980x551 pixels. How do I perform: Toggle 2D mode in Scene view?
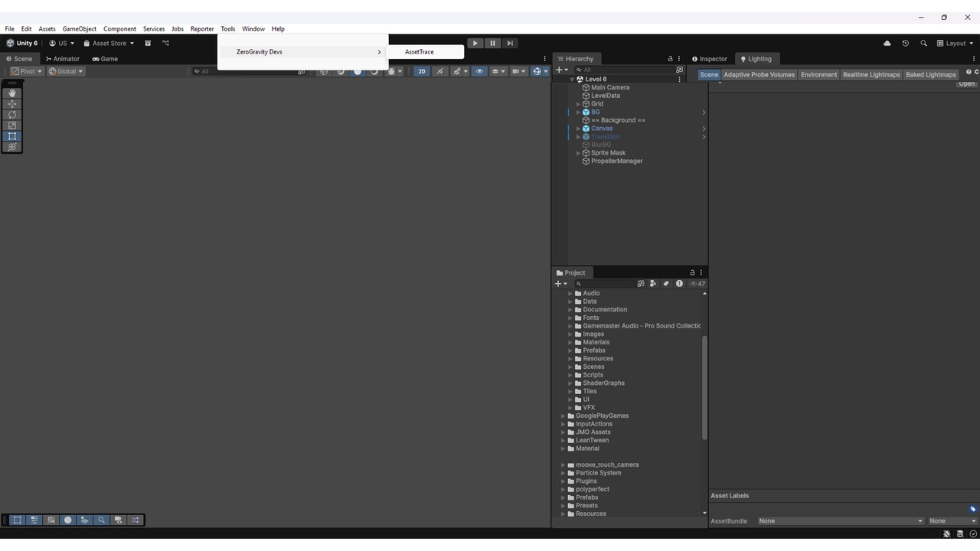pyautogui.click(x=422, y=71)
